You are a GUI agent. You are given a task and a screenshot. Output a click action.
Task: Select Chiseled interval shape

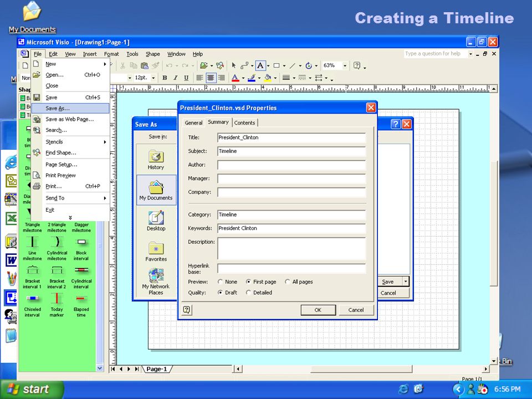32,305
